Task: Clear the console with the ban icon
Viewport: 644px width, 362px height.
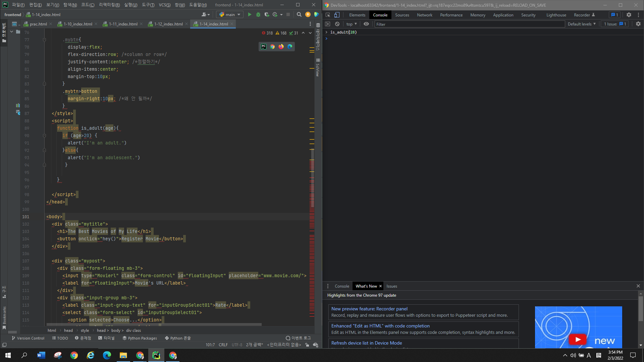Action: pyautogui.click(x=337, y=24)
